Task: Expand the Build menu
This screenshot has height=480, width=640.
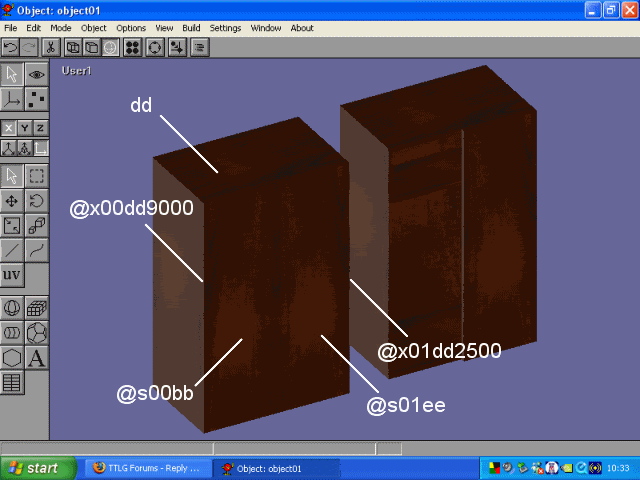Action: point(191,28)
